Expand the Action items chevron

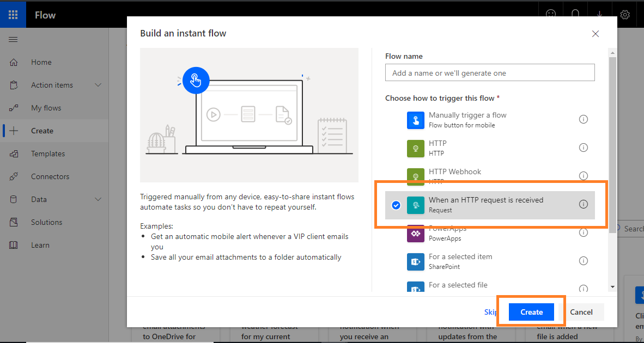(x=98, y=85)
